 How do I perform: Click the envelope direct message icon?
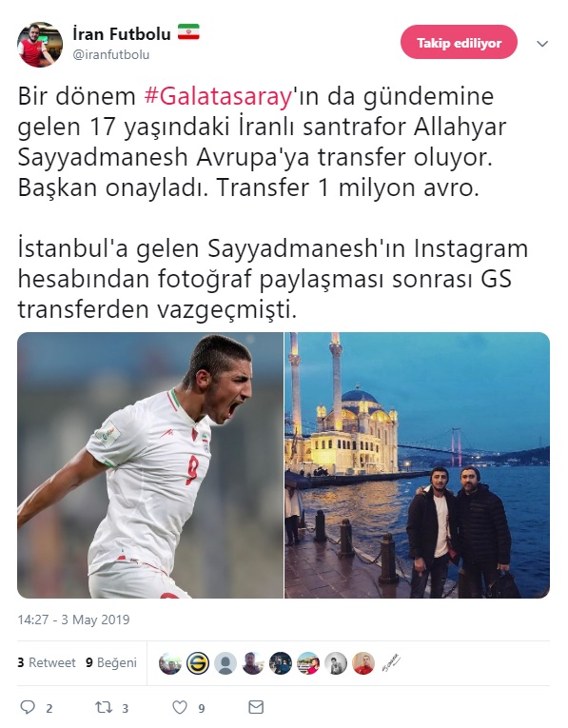(x=256, y=707)
